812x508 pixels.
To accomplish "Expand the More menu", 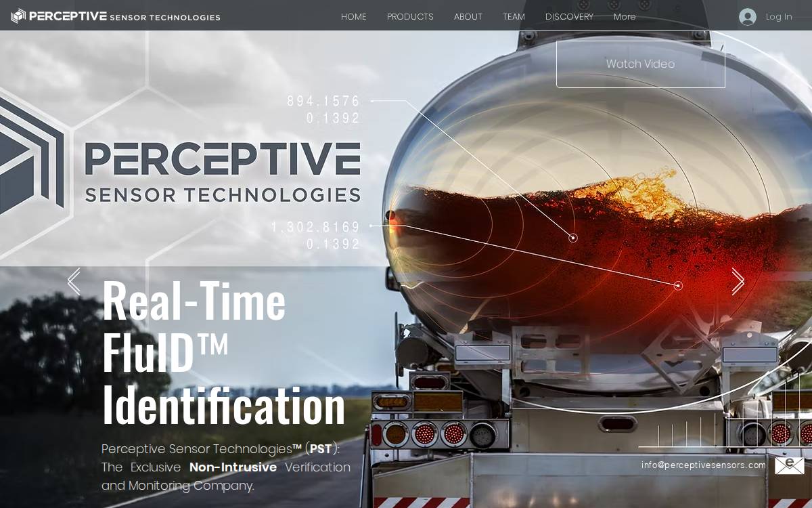I will (x=625, y=17).
